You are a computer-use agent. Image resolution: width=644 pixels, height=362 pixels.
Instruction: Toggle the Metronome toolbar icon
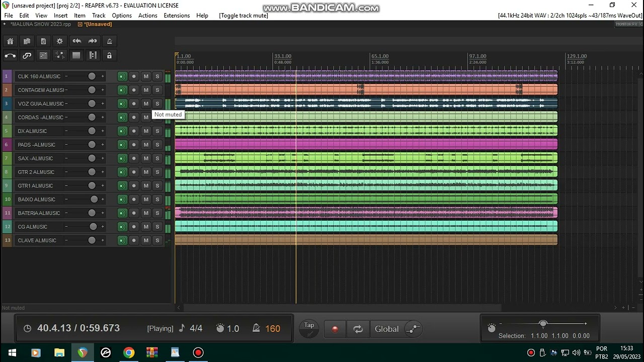(109, 41)
